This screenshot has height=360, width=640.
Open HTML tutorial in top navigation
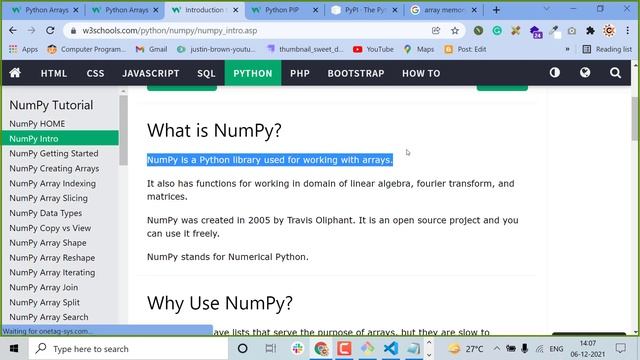[53, 73]
